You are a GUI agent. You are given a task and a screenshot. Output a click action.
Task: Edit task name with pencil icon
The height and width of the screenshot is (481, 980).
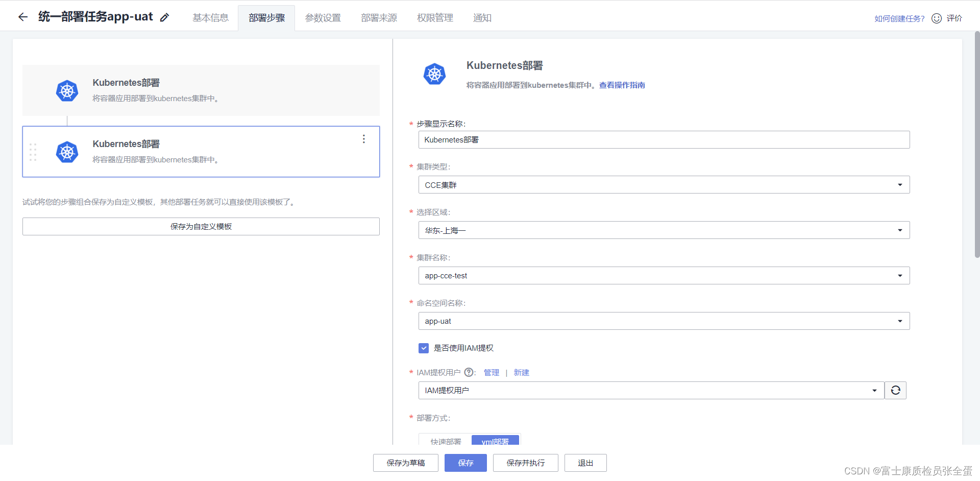pyautogui.click(x=164, y=17)
